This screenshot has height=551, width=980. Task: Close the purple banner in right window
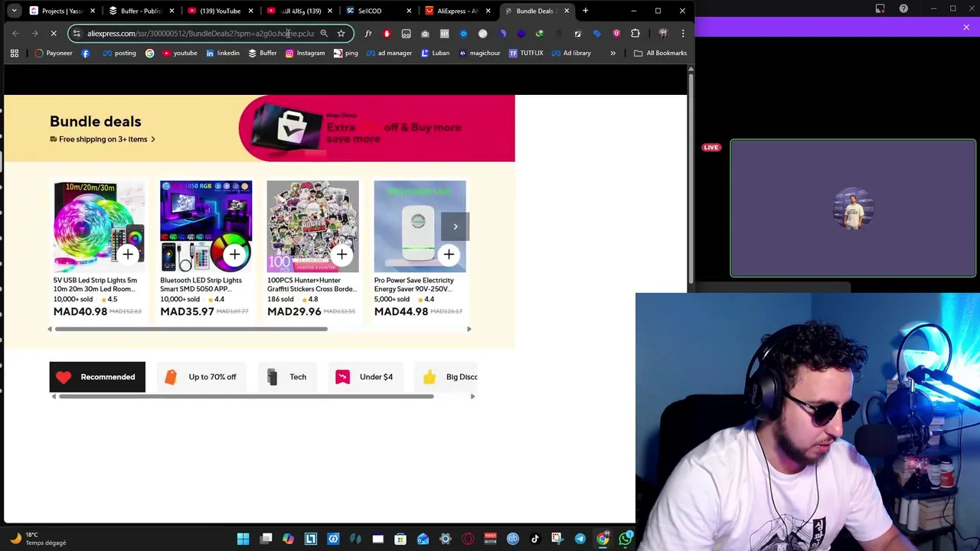[x=966, y=28]
